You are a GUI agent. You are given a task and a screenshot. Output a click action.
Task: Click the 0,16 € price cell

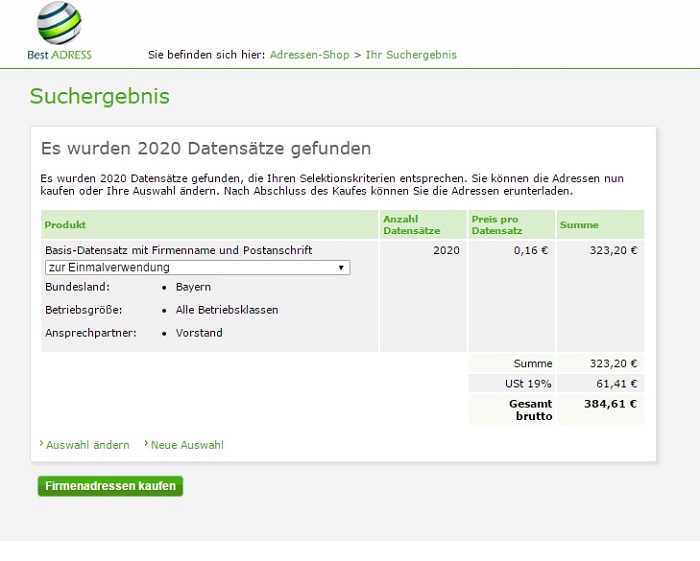pos(531,250)
